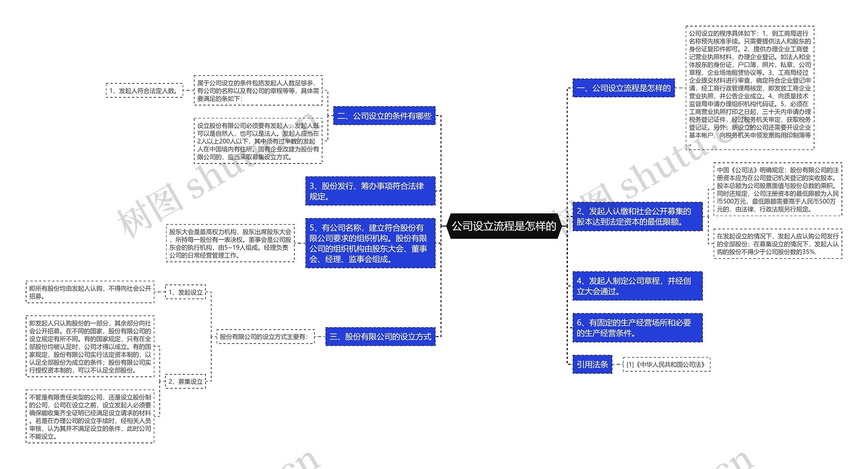Click the note starting 公司设立的程序具体如下
The image size is (868, 469).
pyautogui.click(x=750, y=88)
